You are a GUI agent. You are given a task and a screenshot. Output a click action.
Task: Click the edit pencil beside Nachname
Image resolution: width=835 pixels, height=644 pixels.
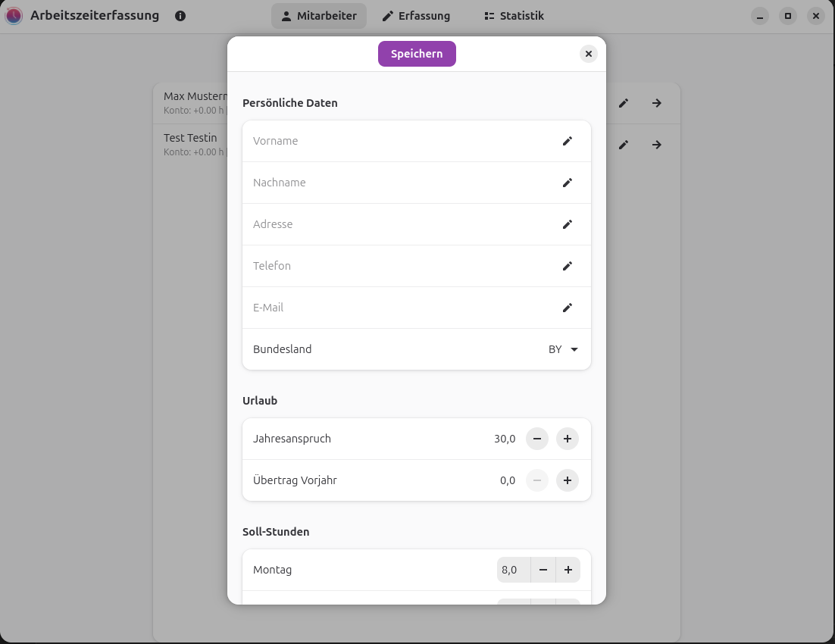pos(567,183)
